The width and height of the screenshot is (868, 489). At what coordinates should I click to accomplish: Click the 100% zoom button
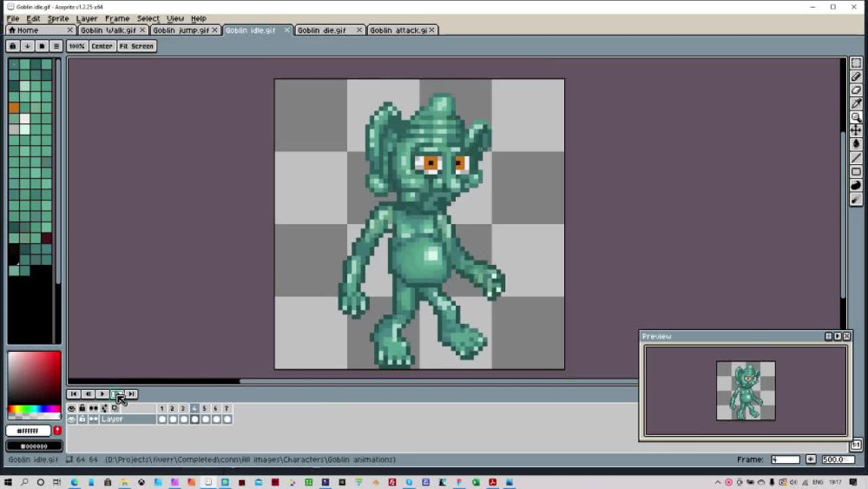[x=77, y=46]
